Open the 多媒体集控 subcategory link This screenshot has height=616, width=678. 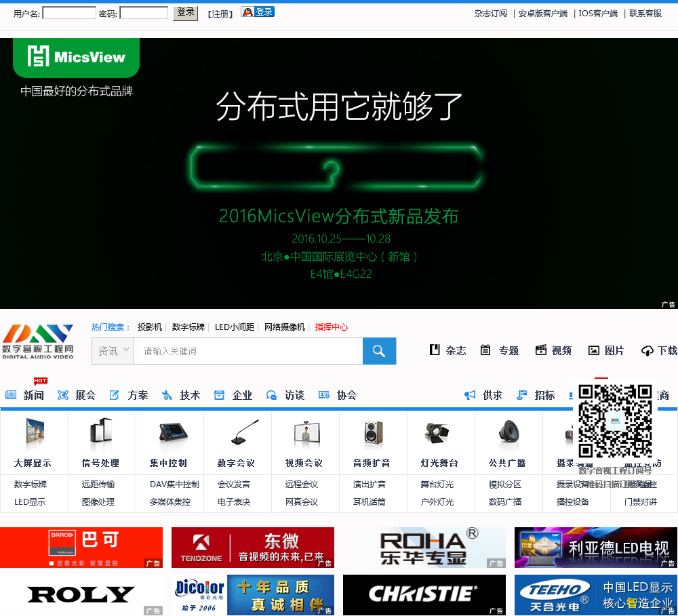(x=170, y=502)
